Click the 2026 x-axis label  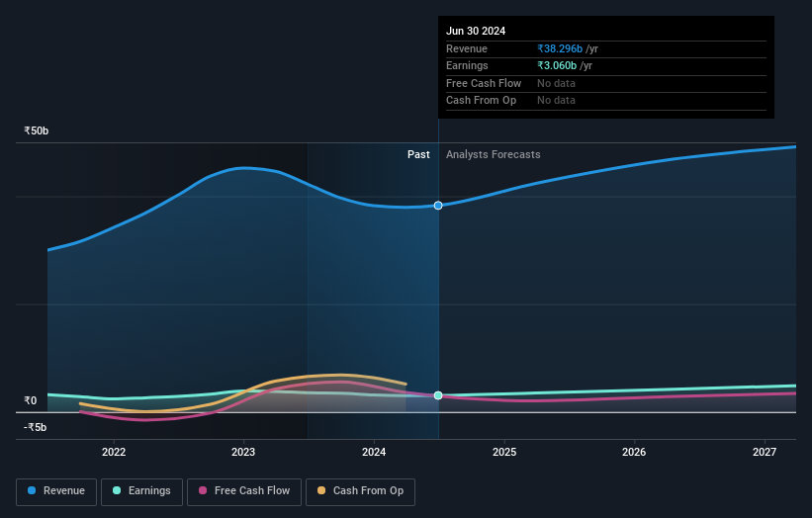click(634, 452)
